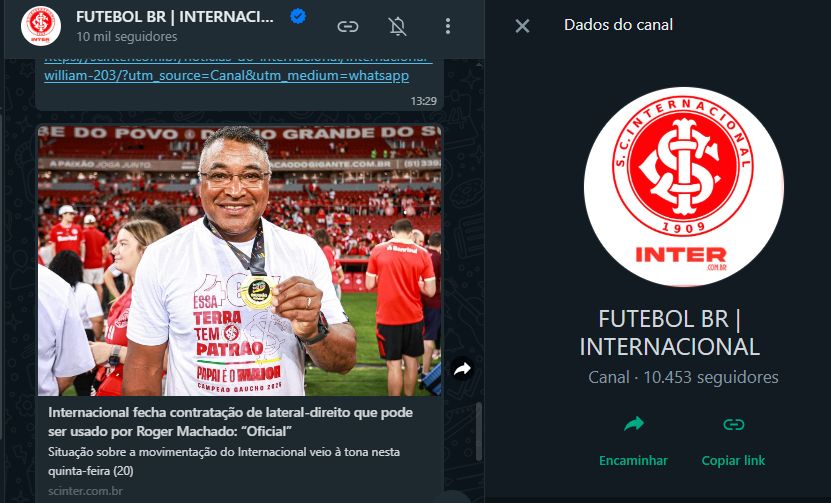
Task: Click the 10 mil seguidores subtitle
Action: click(127, 37)
